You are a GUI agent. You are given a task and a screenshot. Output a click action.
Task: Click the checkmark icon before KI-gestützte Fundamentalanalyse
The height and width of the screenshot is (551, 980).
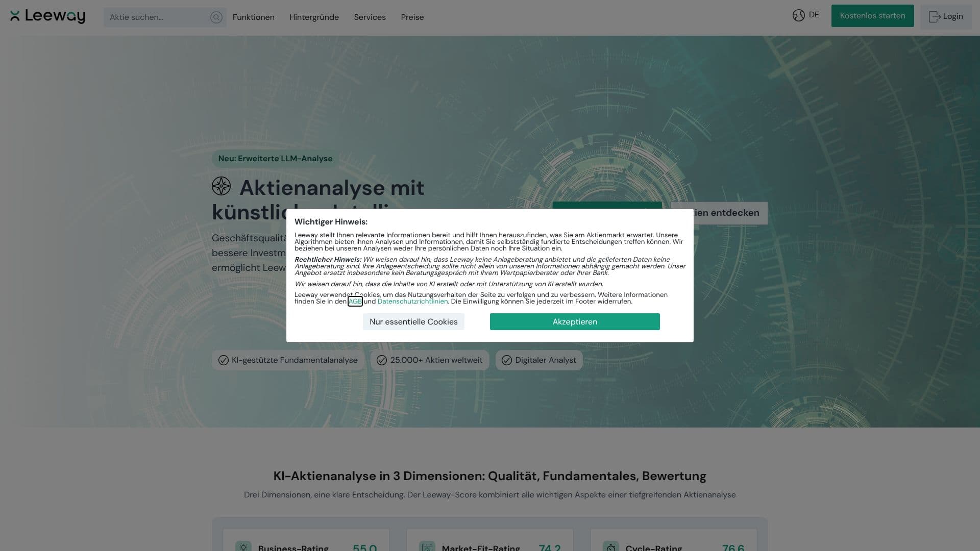223,360
